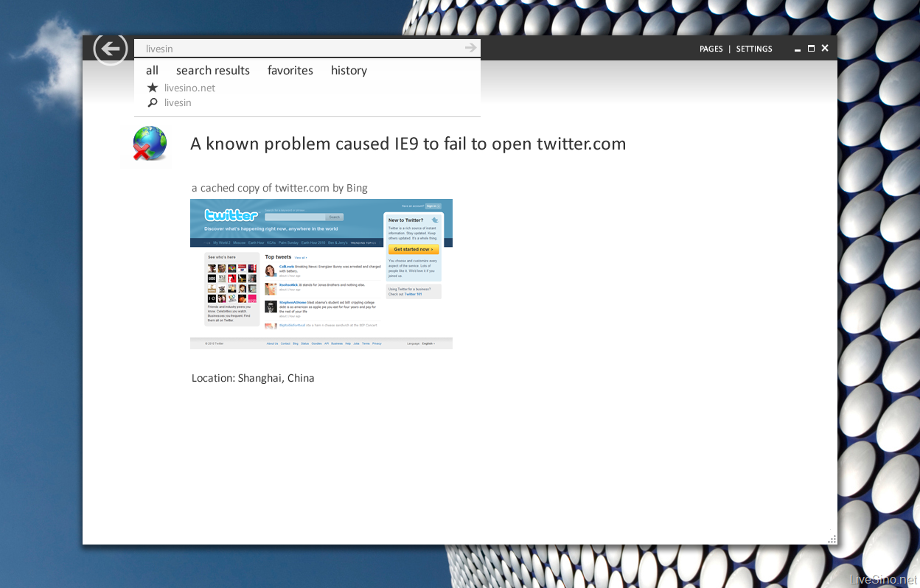920x588 pixels.
Task: Click the go arrow in address bar
Action: [x=471, y=48]
